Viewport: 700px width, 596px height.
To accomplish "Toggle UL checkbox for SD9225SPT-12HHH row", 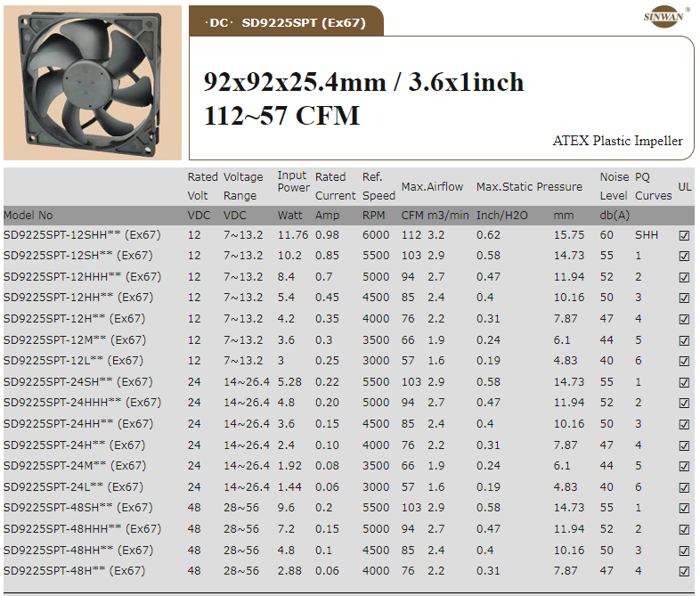I will click(x=684, y=277).
